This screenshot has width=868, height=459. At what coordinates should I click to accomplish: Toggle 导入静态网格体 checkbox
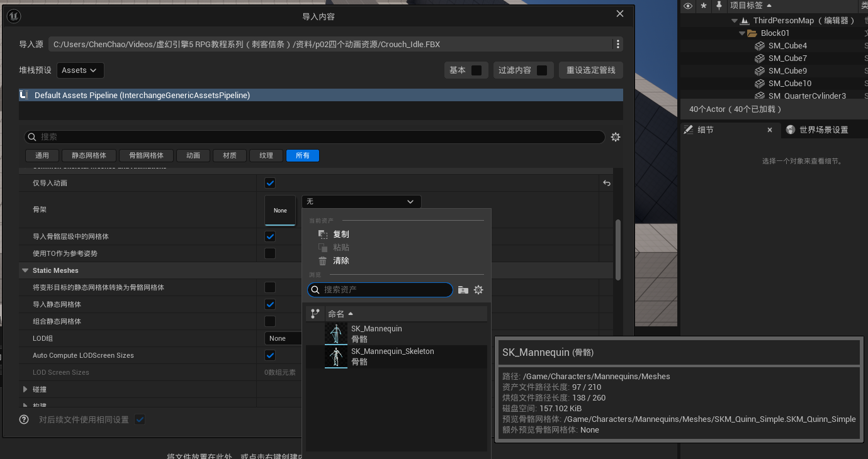[x=270, y=304]
